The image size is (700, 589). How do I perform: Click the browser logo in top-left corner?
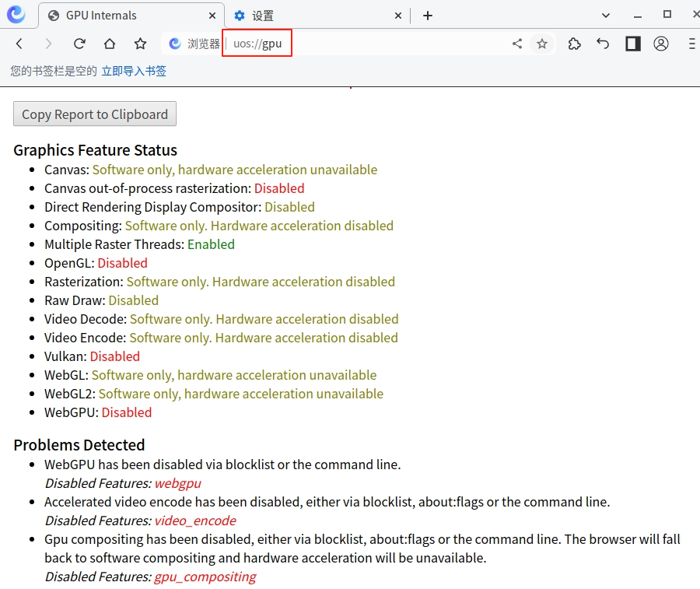point(16,16)
